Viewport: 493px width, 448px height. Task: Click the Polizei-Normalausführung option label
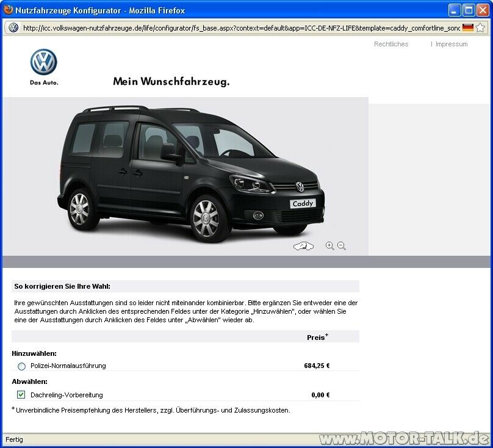[68, 366]
